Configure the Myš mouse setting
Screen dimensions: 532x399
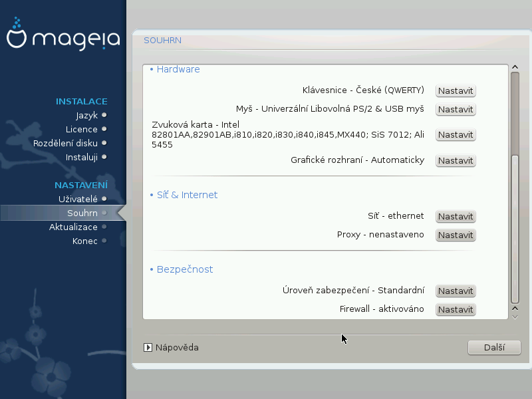click(456, 110)
